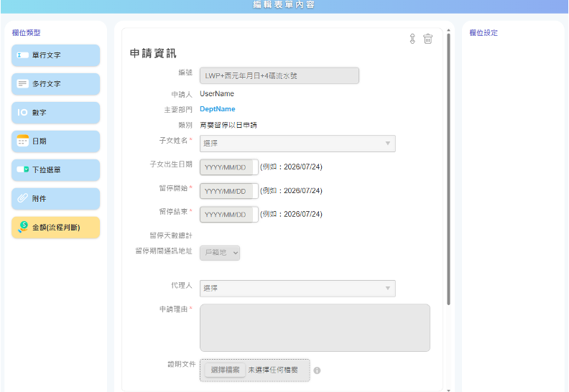Screen dimensions: 569x392
Task: Click the 欄位設定 panel title
Action: [x=484, y=32]
